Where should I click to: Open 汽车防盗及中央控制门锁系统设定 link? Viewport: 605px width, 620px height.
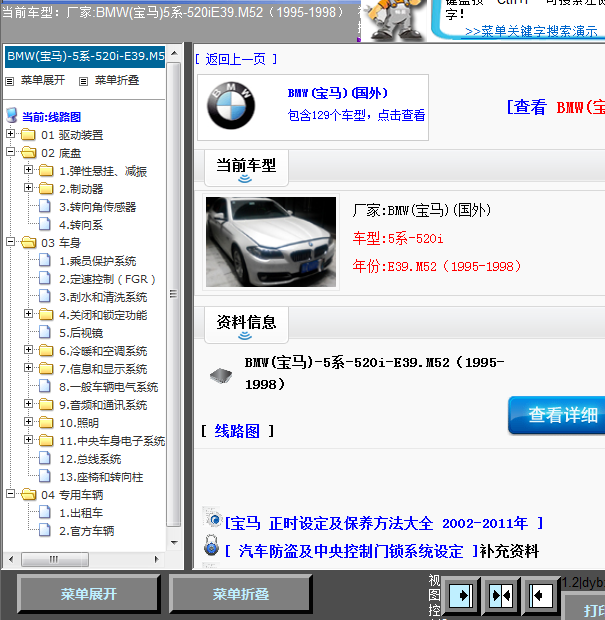(x=350, y=551)
